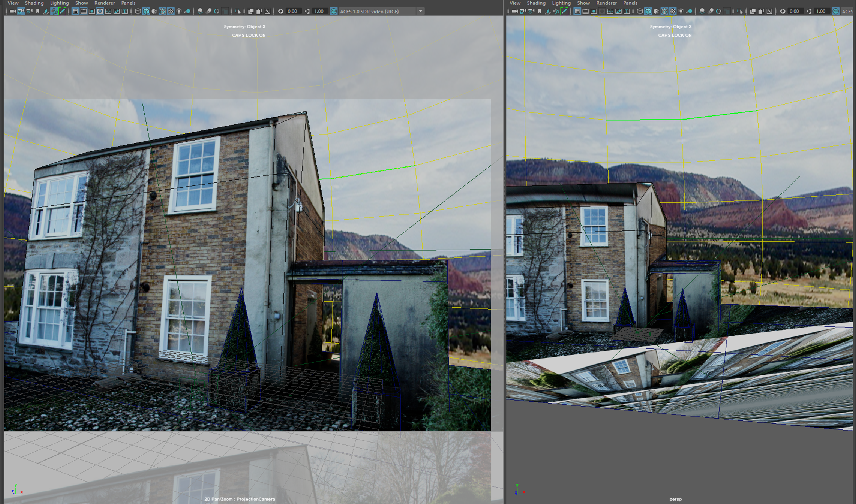
Task: Open Renderer menu in left panel
Action: point(104,3)
